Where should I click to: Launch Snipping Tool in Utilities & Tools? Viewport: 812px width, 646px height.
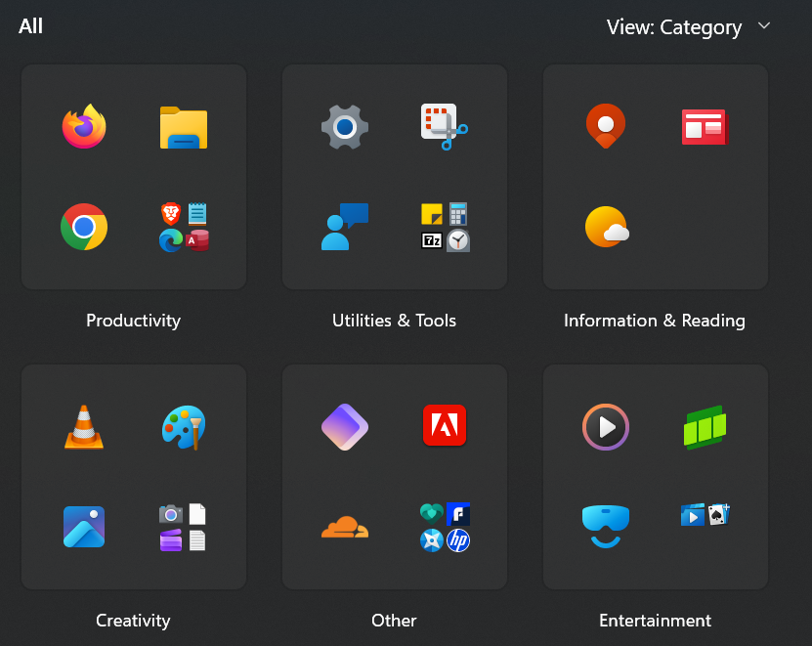pos(445,127)
